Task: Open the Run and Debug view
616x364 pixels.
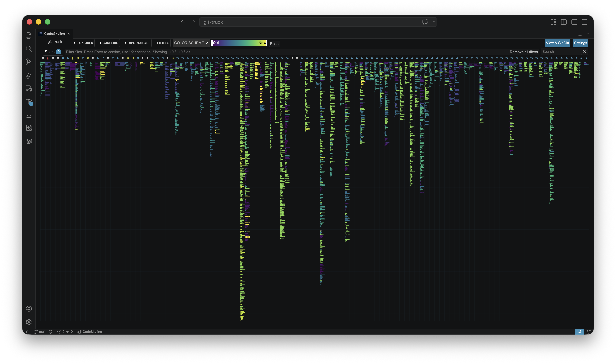Action: coord(29,75)
